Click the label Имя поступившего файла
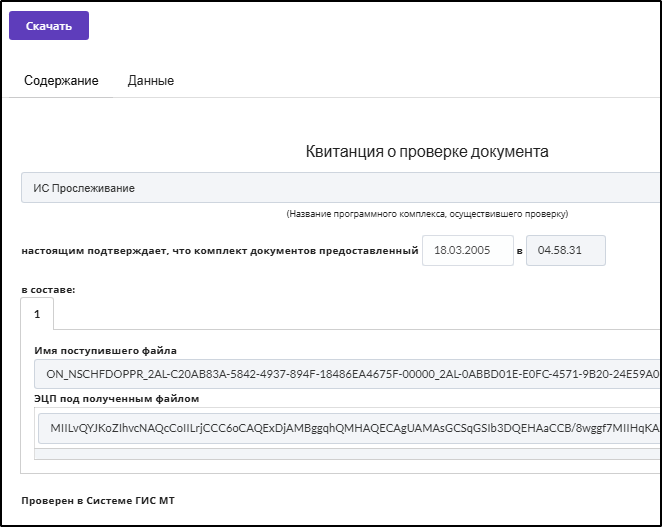This screenshot has width=662, height=527. click(106, 350)
